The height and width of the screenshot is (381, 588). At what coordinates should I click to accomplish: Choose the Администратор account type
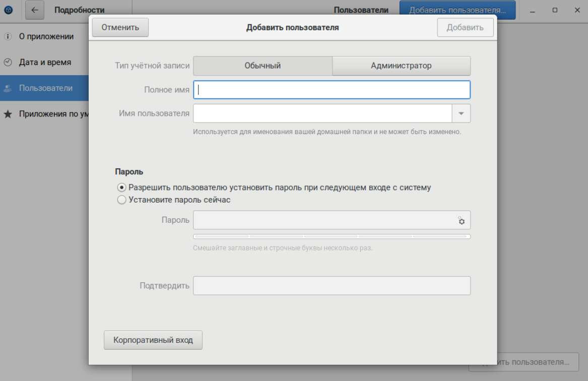[401, 66]
